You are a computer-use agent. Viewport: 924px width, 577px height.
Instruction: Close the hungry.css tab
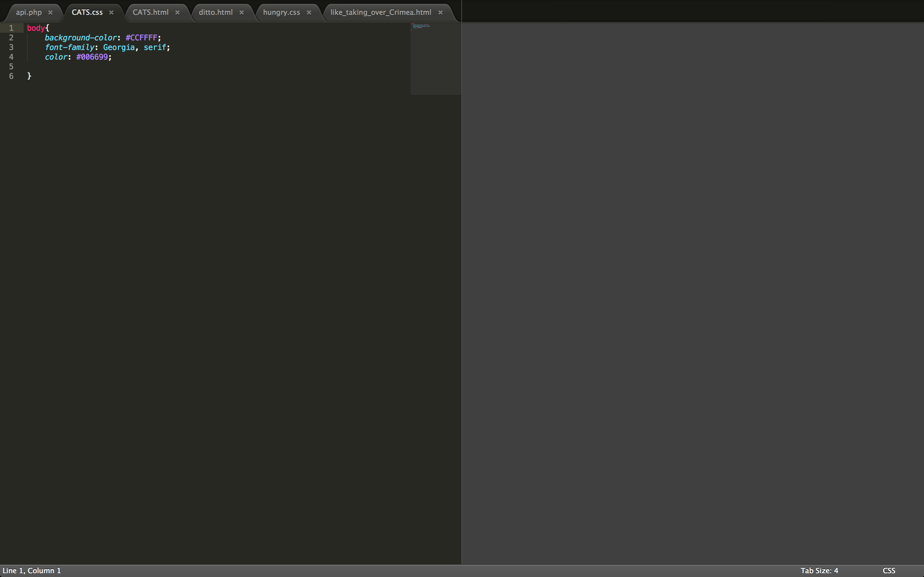[x=309, y=13]
